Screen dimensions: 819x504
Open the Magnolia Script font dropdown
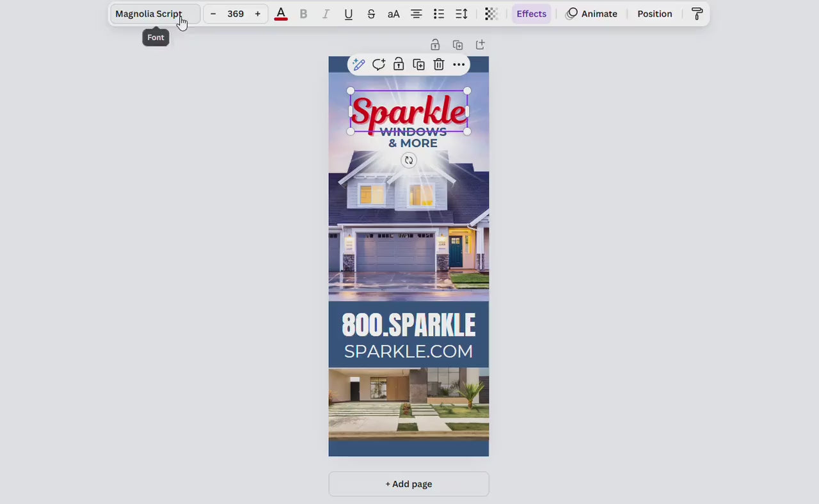coord(155,14)
